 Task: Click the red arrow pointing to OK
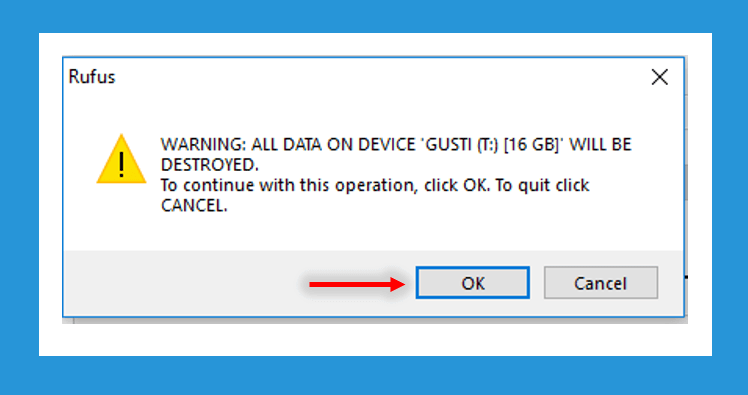(x=357, y=284)
